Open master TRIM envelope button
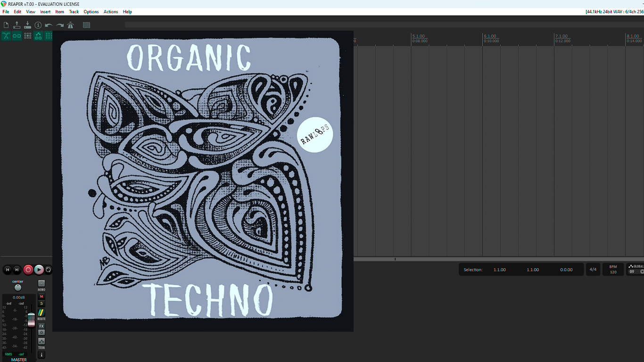This screenshot has width=644, height=362. point(41,341)
